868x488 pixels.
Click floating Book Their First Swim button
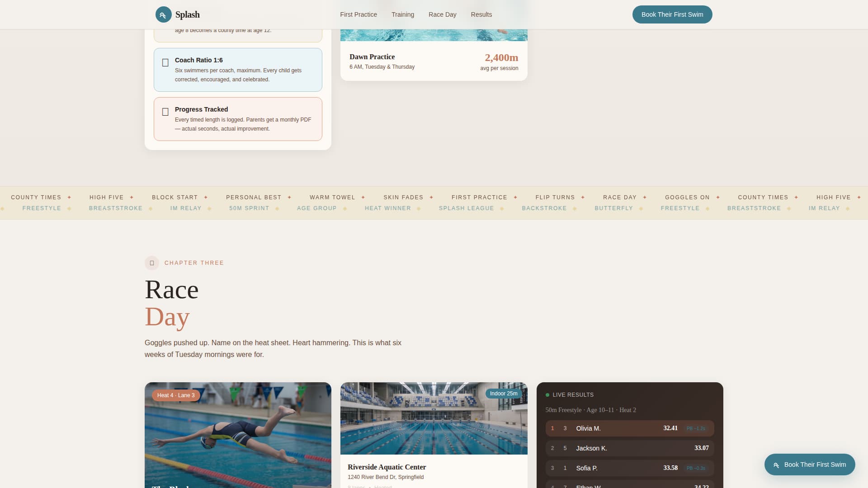[810, 465]
